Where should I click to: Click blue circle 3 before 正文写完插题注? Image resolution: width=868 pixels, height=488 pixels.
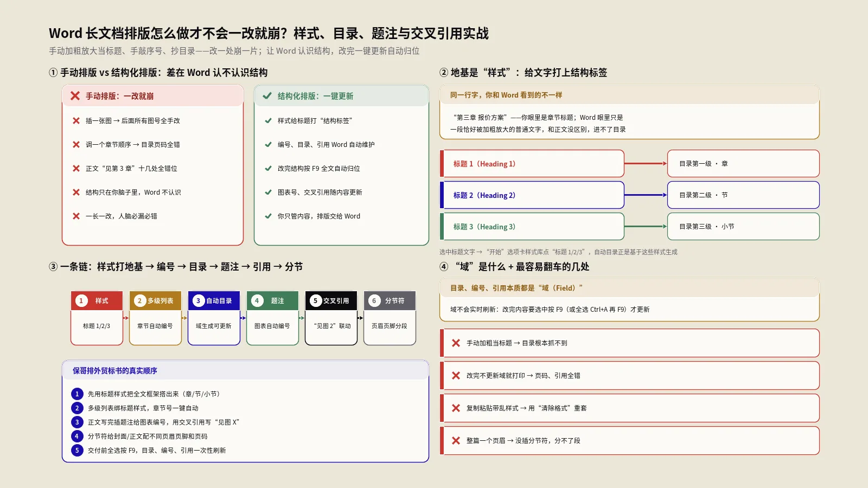(77, 422)
